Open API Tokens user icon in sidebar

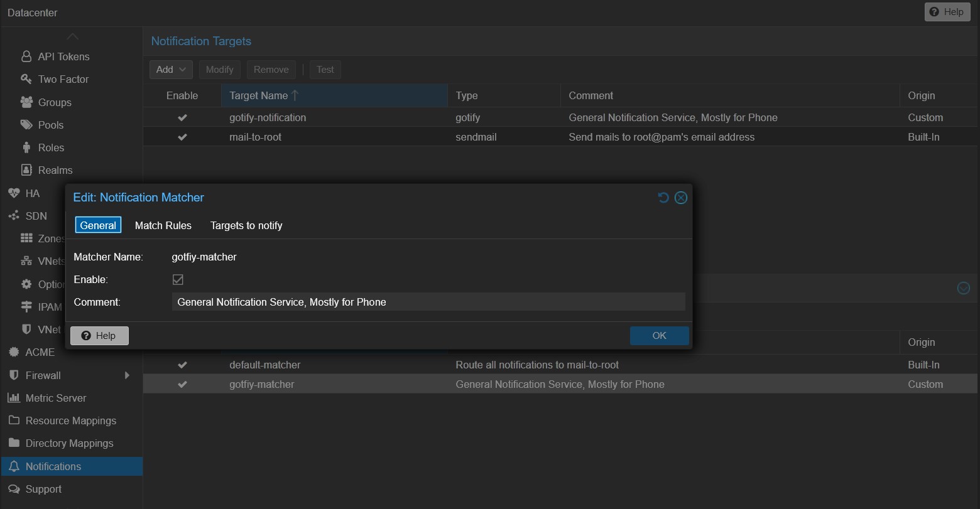[x=26, y=56]
